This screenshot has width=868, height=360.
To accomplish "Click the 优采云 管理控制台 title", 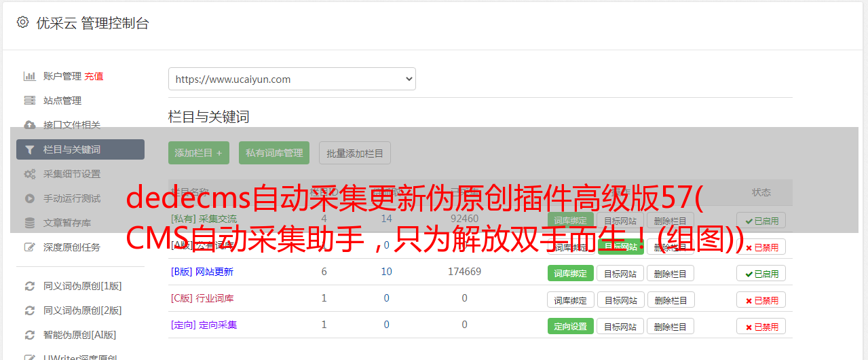I will [x=92, y=23].
